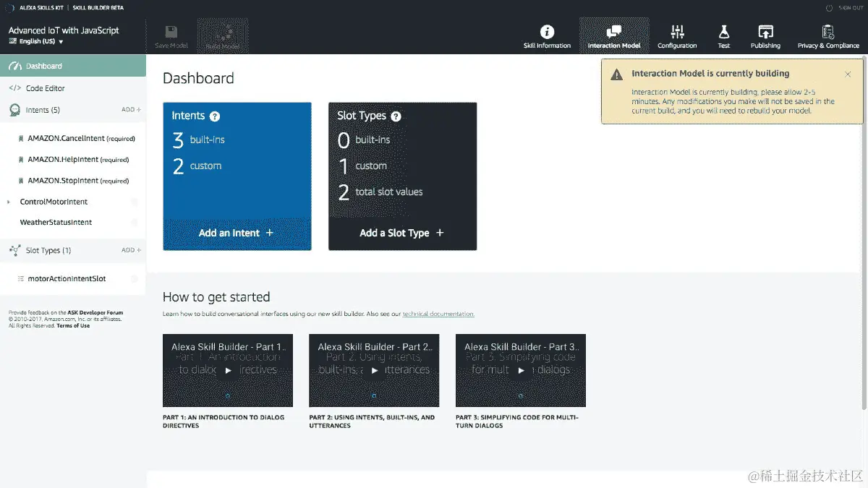Click the Save Model floppy icon
Screen dimensions: 868x488
pyautogui.click(x=171, y=32)
